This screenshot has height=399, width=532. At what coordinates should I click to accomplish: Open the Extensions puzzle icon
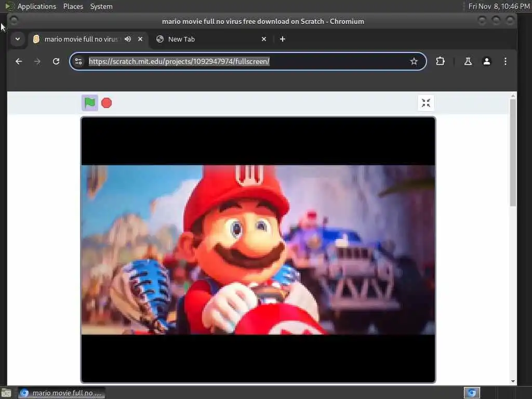click(440, 61)
